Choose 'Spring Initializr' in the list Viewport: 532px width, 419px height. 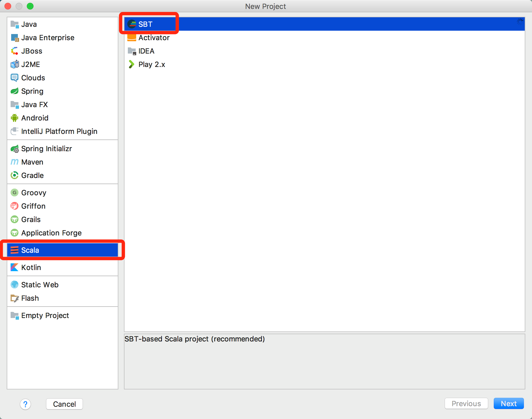[63, 149]
